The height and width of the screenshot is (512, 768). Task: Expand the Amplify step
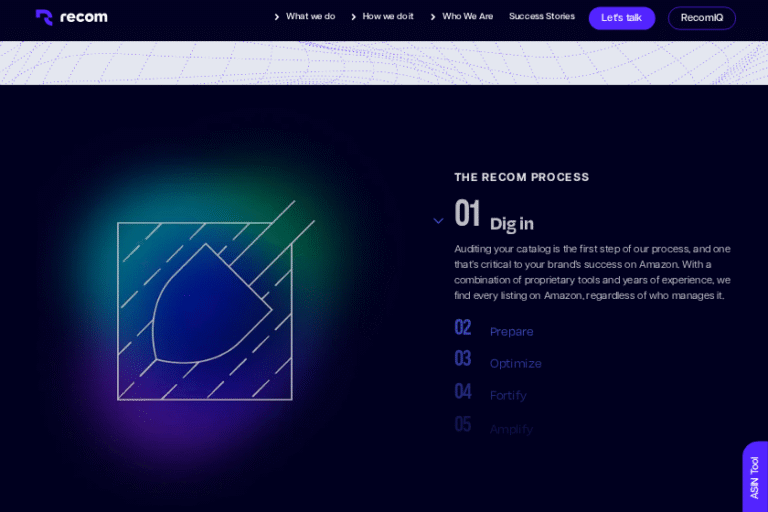[510, 429]
